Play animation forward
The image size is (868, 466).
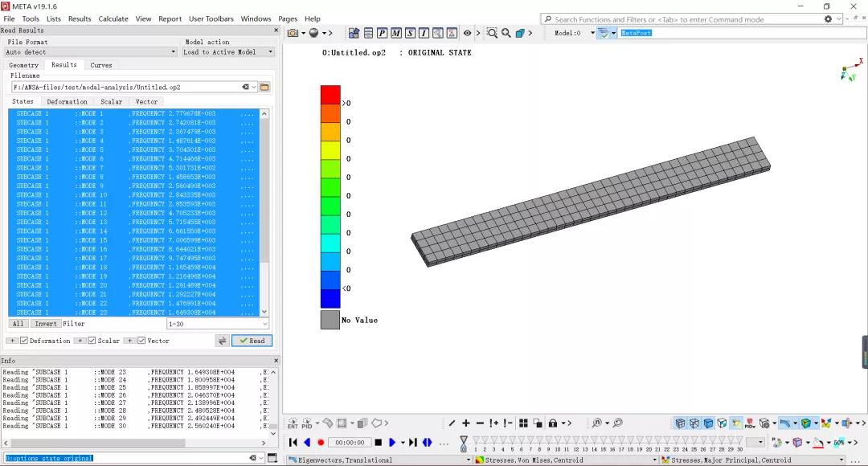point(392,442)
